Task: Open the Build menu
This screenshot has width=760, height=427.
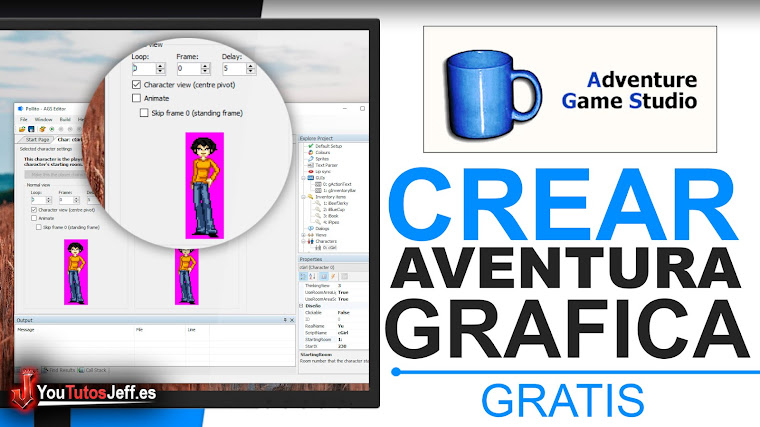Action: click(65, 119)
